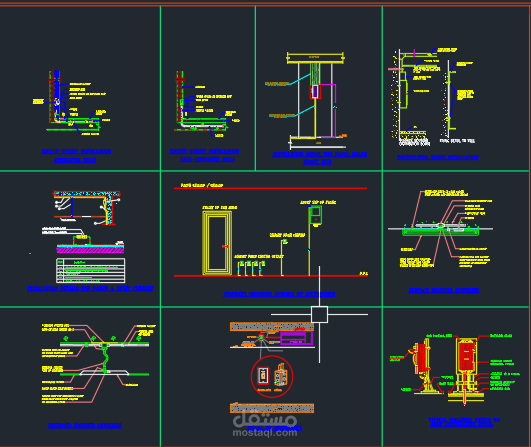
Task: Click the purple equipment box under ceiling slab
Action: click(296, 338)
